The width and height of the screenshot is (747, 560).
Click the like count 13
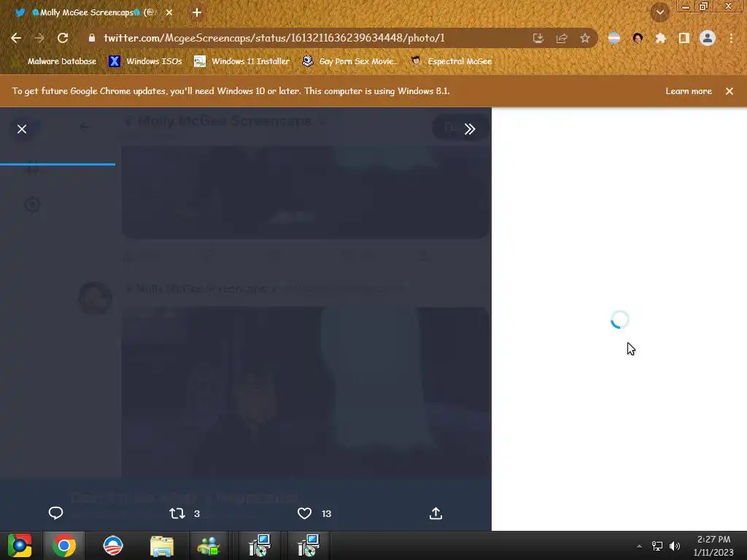326,514
